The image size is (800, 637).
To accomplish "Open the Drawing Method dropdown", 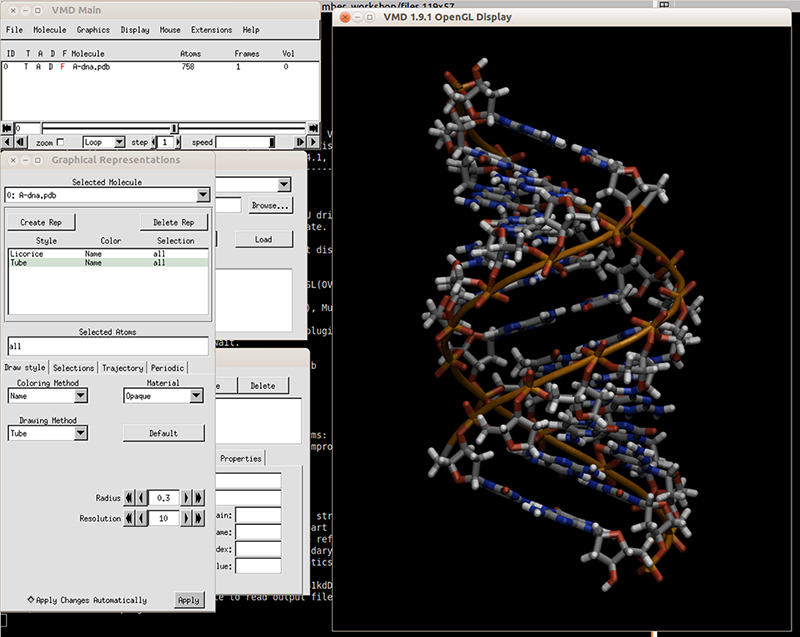I will (80, 433).
